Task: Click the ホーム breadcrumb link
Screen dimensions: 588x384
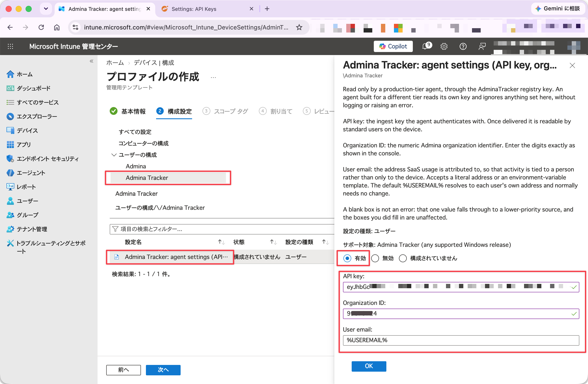Action: (x=115, y=63)
